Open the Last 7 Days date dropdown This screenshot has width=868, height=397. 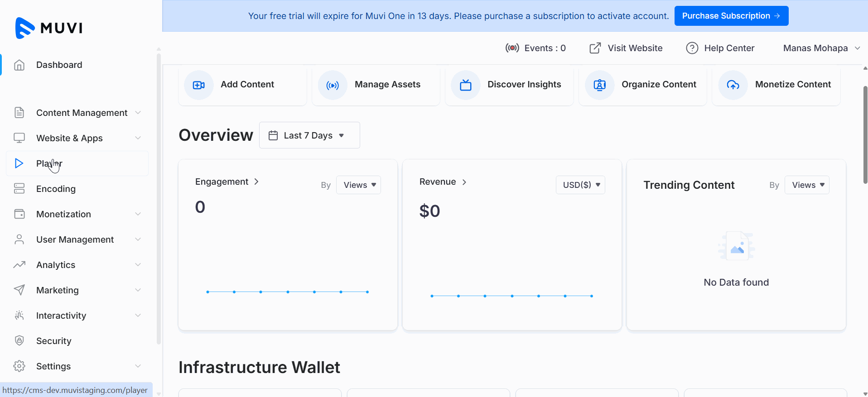[x=309, y=135]
